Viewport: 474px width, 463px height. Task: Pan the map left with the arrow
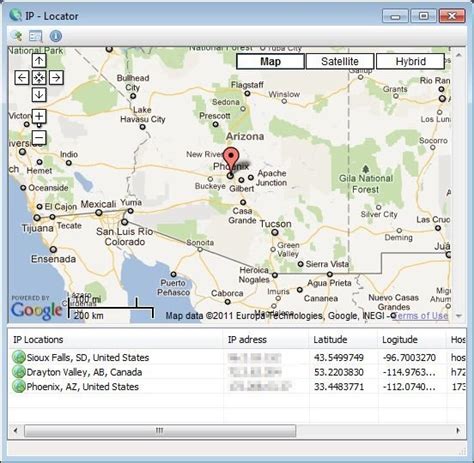[x=22, y=78]
